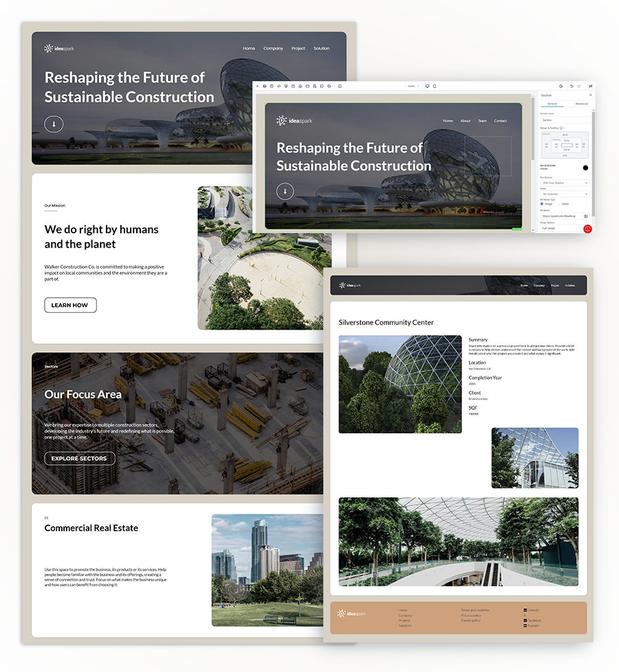This screenshot has width=619, height=672.
Task: Open the Home page selector dropdown in toolbar
Action: tap(413, 86)
